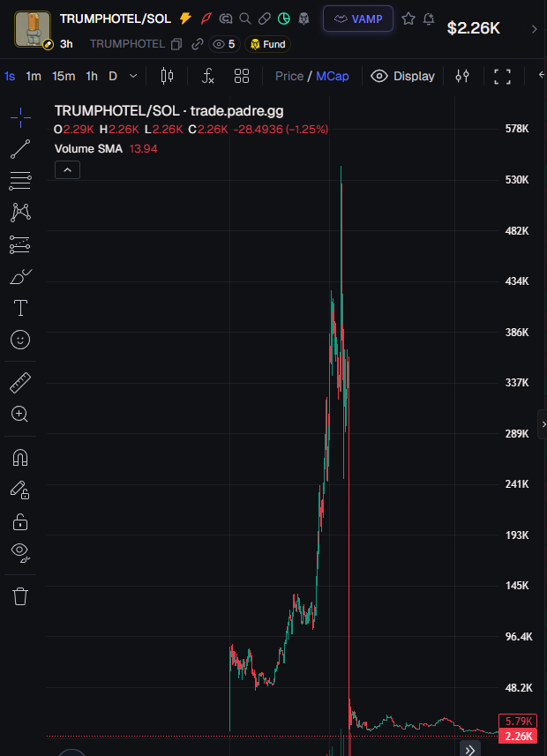Select the 15m timeframe
The image size is (547, 756).
coord(64,76)
